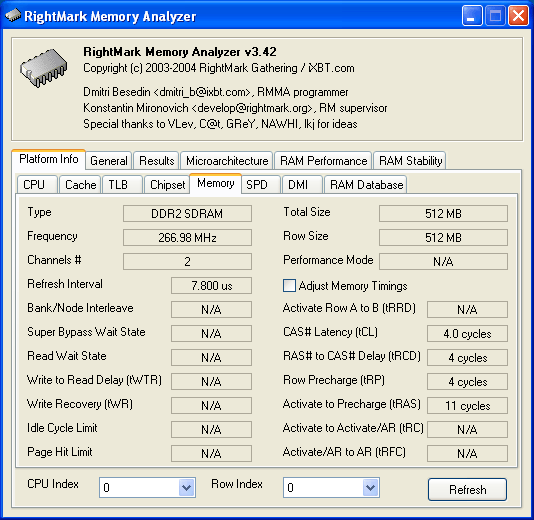Click the RAS# to CAS# Delay value field
This screenshot has height=520, width=534.
[x=467, y=357]
